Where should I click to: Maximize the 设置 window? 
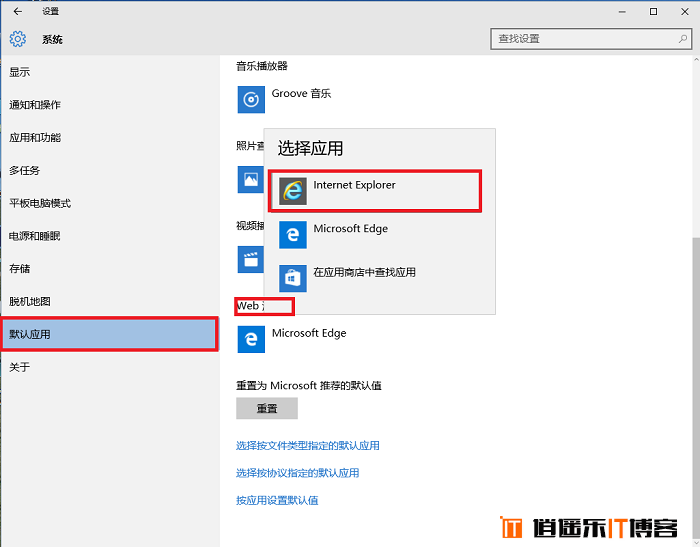click(654, 12)
